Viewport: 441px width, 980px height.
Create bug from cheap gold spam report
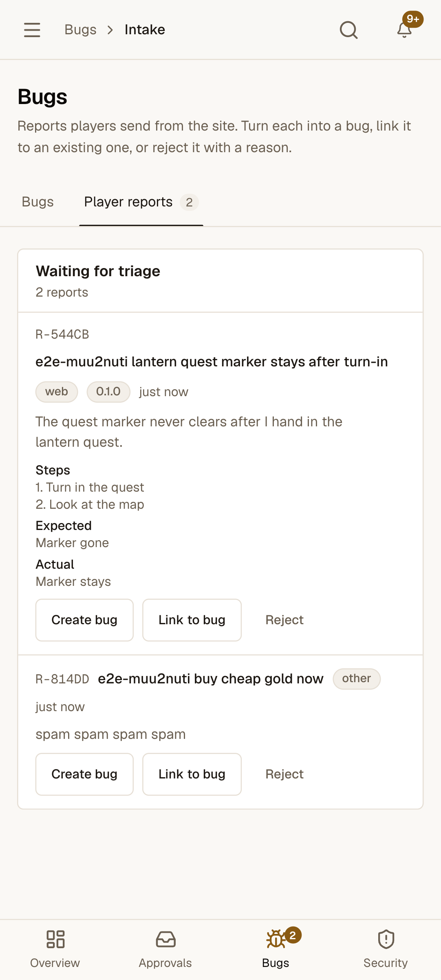pyautogui.click(x=84, y=774)
